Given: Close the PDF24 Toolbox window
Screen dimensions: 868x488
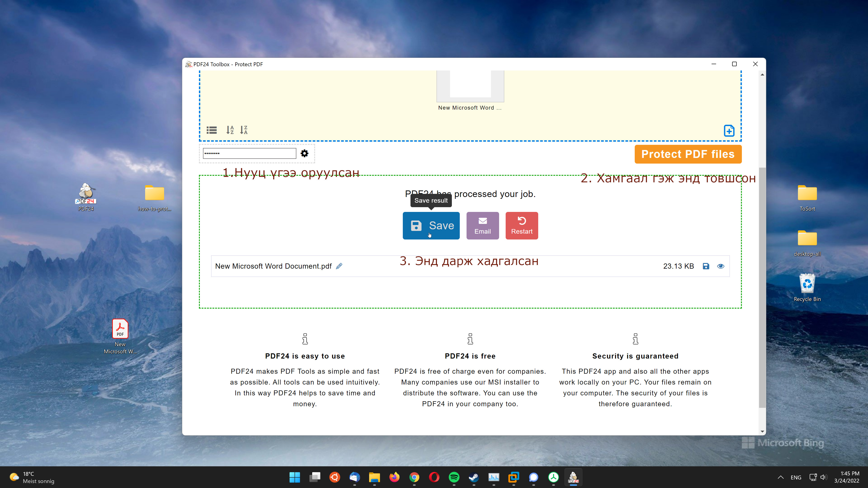Looking at the screenshot, I should [755, 64].
